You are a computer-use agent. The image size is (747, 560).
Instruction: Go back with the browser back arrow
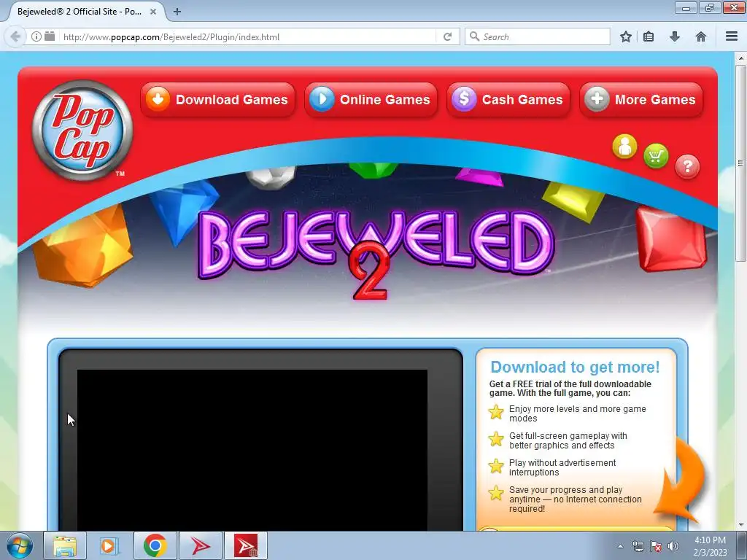[15, 36]
